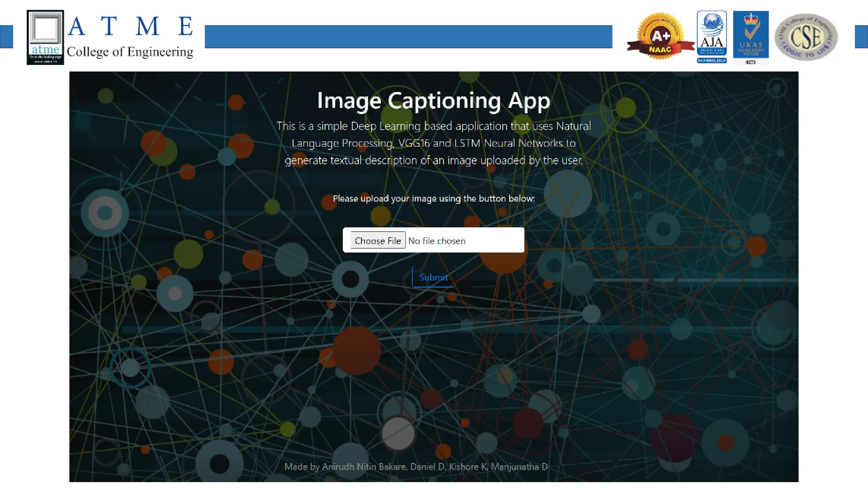Click the Deep Learning description paragraph

coord(434,143)
